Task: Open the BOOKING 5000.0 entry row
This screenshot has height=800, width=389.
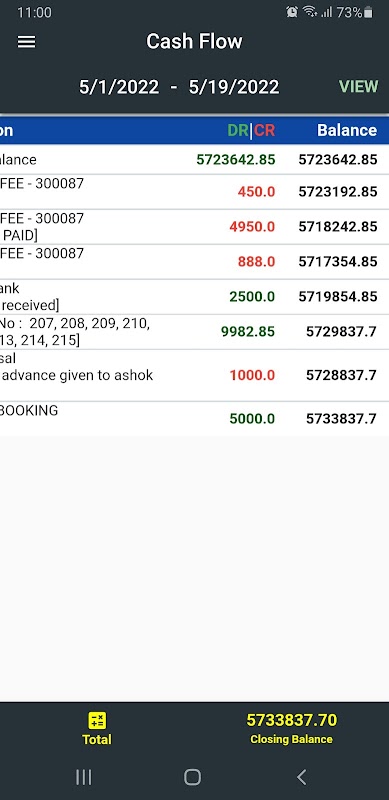Action: coord(194,419)
